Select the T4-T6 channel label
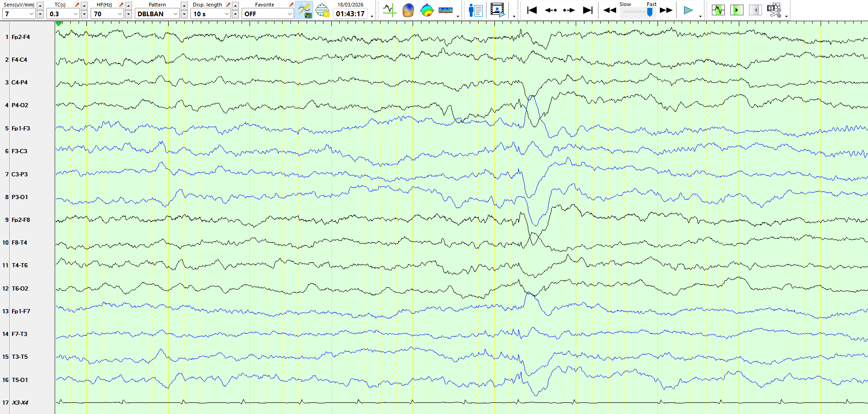The height and width of the screenshot is (414, 868). pos(20,265)
